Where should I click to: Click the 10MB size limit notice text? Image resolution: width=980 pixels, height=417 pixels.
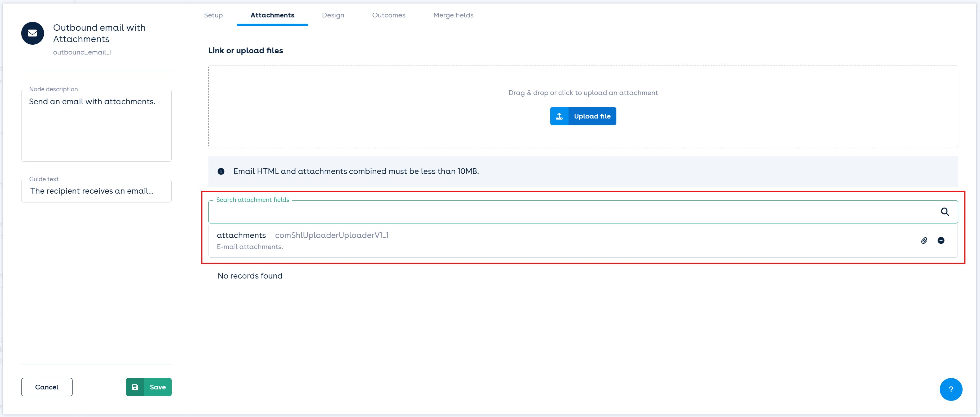[x=356, y=171]
